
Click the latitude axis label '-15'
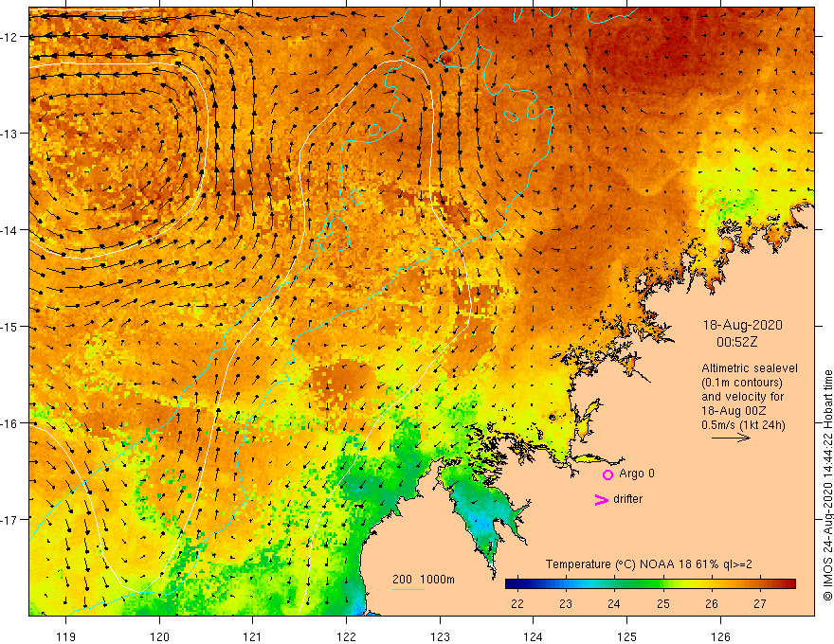tap(10, 326)
